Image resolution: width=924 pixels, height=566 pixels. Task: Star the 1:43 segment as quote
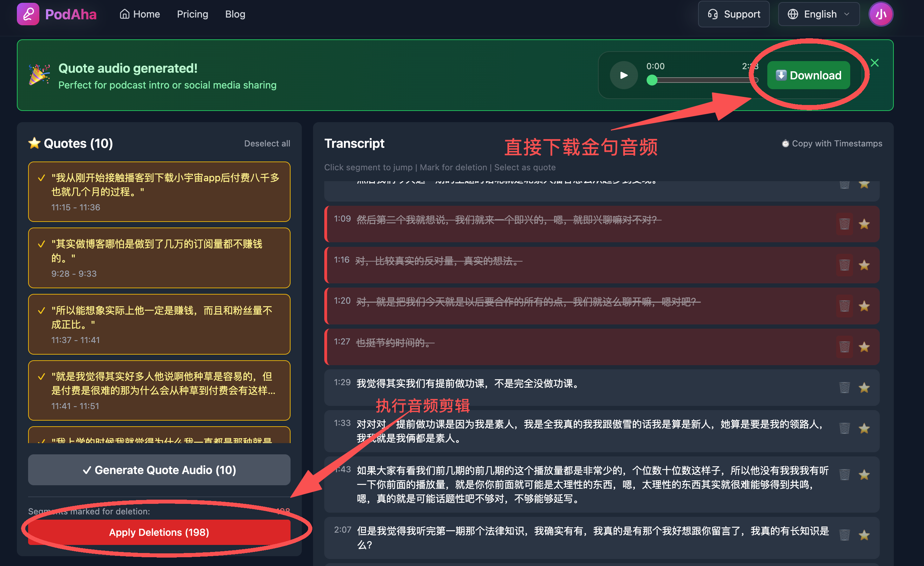coord(864,475)
